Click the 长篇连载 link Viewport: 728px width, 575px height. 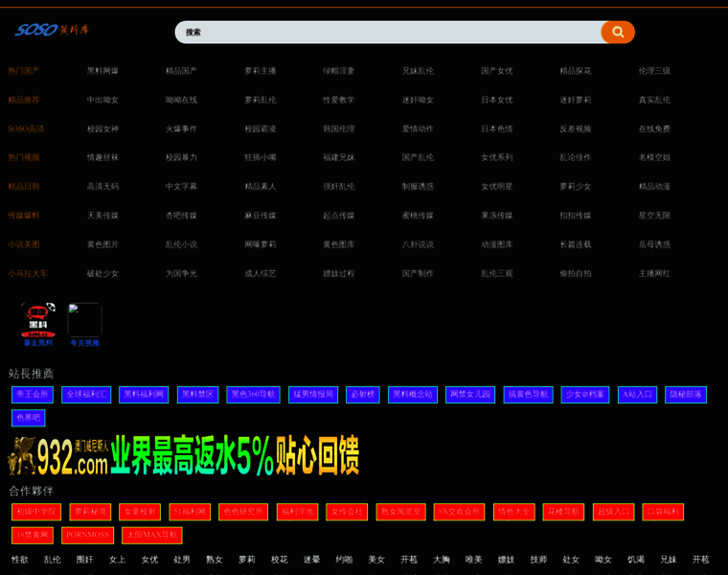(x=575, y=244)
